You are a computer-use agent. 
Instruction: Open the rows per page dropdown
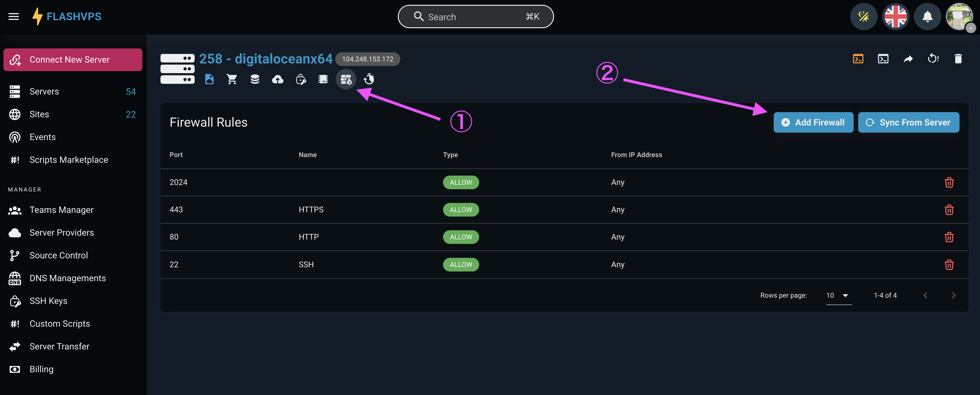pos(839,295)
